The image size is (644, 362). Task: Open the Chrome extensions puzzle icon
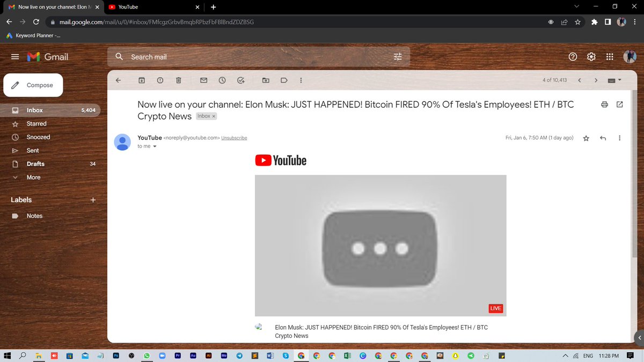pyautogui.click(x=594, y=22)
